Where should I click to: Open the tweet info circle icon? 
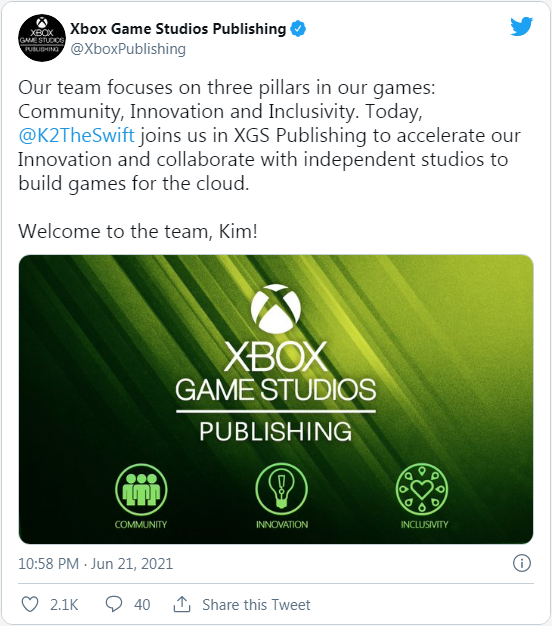[522, 563]
